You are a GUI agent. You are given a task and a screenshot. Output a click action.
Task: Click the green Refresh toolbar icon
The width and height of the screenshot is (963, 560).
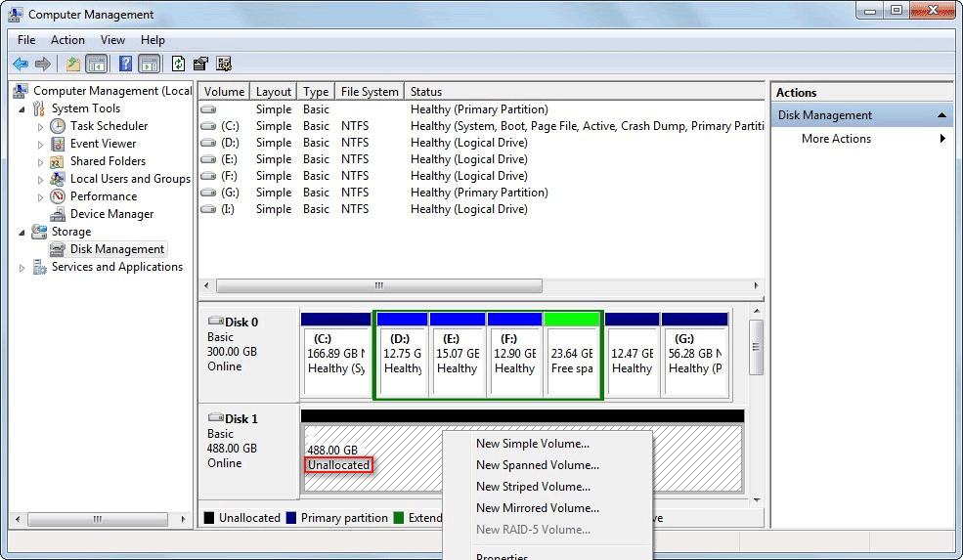tap(178, 65)
